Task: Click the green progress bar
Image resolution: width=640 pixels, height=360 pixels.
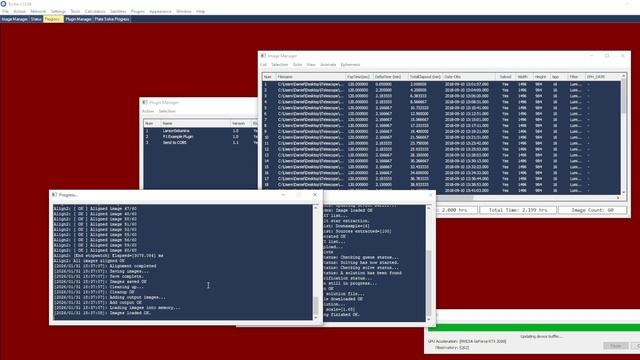Action: coord(534,327)
